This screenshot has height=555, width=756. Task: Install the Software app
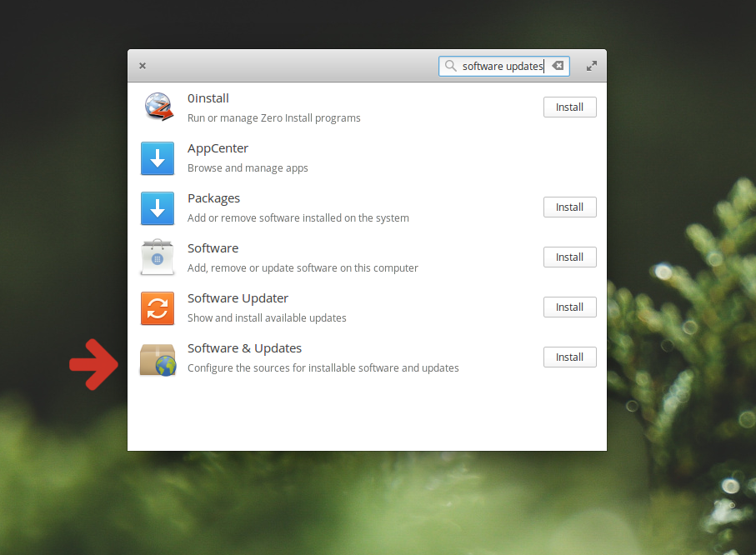click(570, 257)
